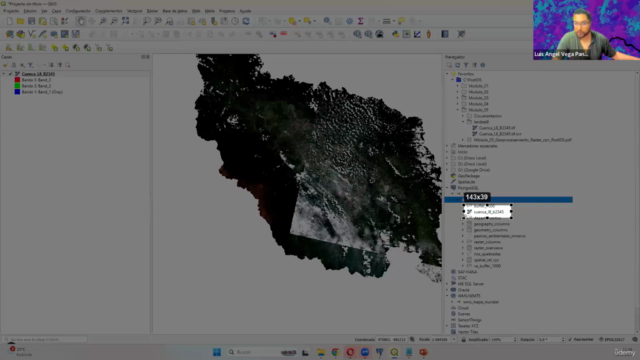Expand the Documentacion folder
Screen dimensions: 640x360
tap(463, 116)
